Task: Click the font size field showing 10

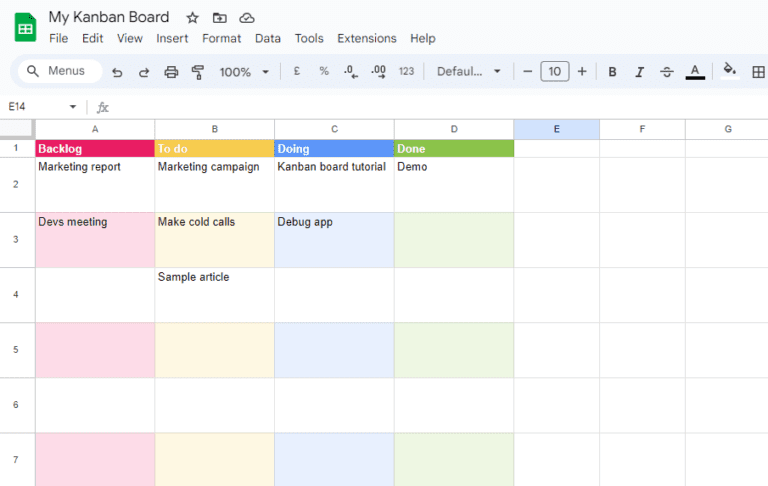Action: tap(554, 72)
